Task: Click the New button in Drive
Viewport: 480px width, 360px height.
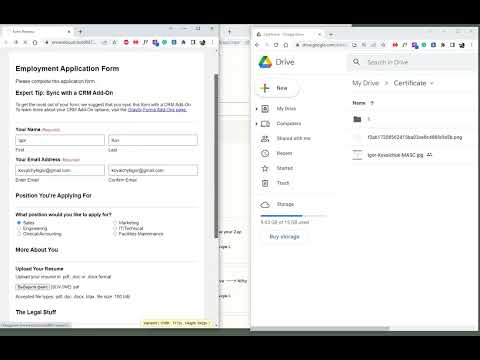Action: (x=278, y=88)
